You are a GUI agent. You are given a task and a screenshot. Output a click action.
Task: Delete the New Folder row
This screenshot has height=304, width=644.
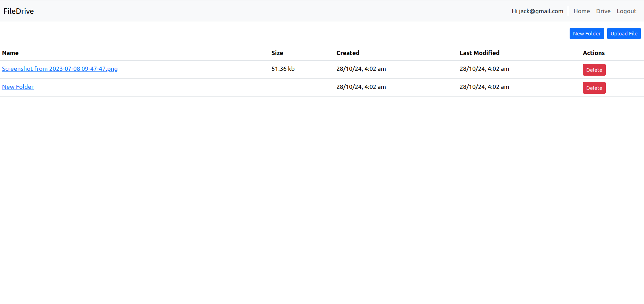pyautogui.click(x=594, y=88)
